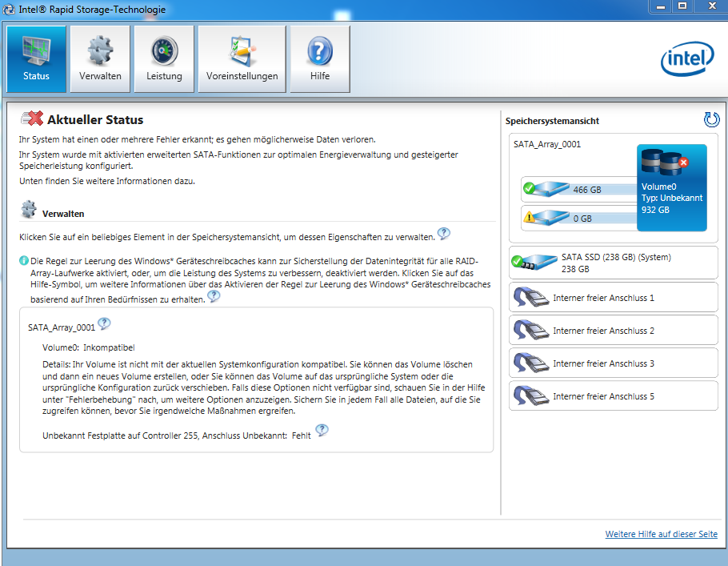Click help icon next to SATA_Array_0001 heading

pyautogui.click(x=104, y=323)
